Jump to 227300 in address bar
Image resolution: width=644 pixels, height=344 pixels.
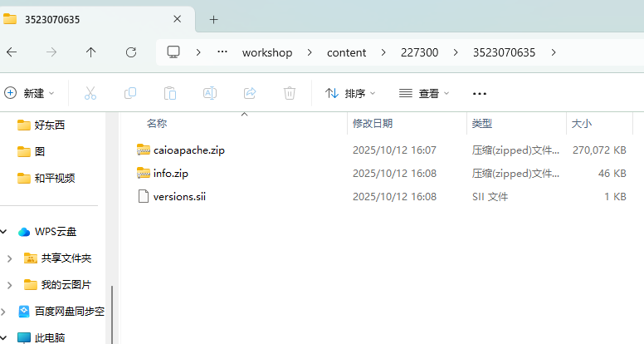[420, 52]
